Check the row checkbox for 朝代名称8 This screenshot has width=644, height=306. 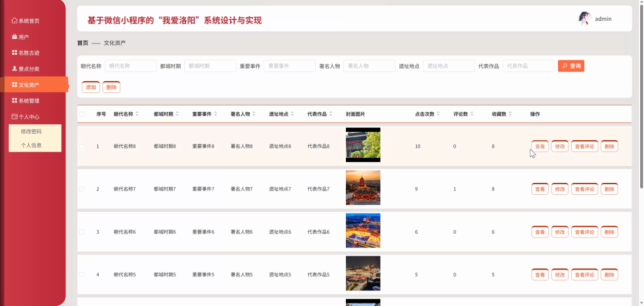tap(82, 146)
